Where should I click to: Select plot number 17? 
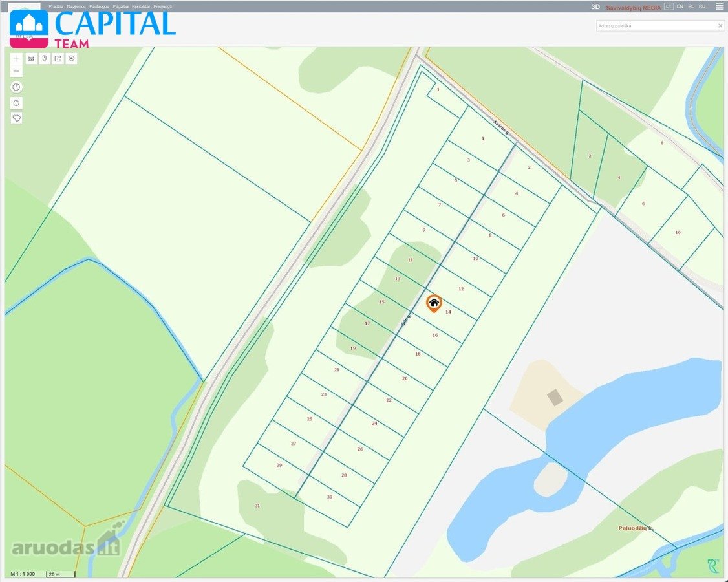tap(367, 324)
